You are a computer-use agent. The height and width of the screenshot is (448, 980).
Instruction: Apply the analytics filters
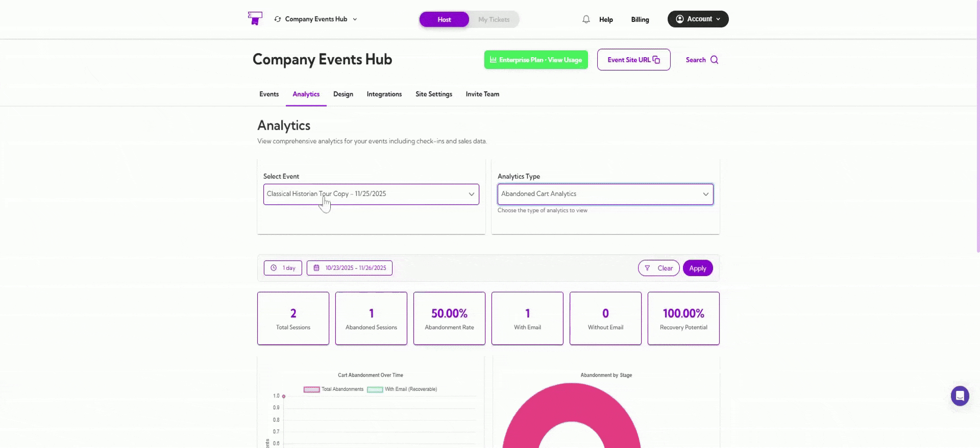[x=698, y=268]
